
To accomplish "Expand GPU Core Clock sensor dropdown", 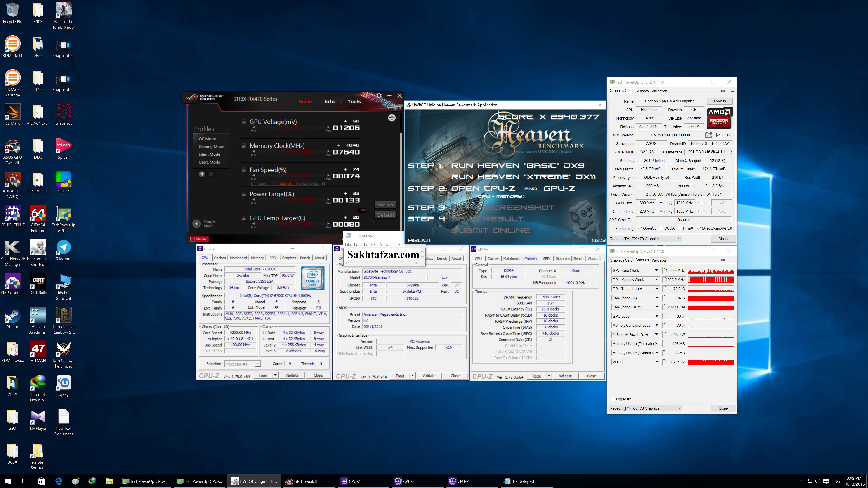I will tap(656, 270).
